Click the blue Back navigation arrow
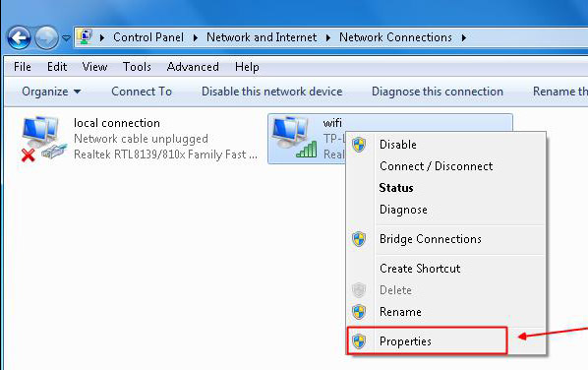Image resolution: width=588 pixels, height=370 pixels. tap(19, 38)
